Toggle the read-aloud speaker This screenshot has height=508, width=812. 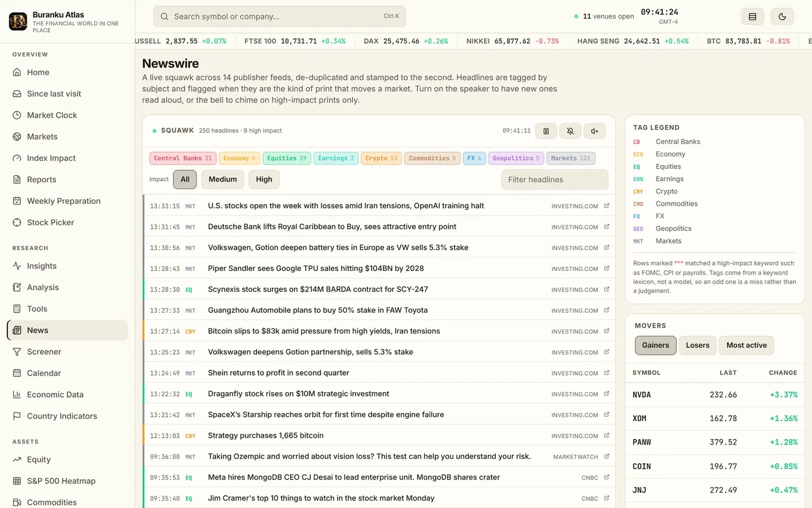(x=594, y=131)
